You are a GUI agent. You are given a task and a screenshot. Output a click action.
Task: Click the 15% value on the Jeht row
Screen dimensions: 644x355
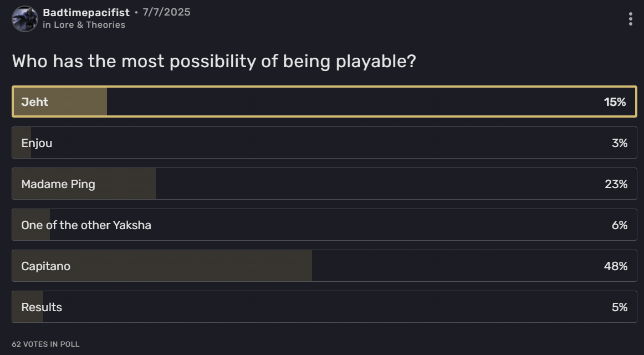(615, 102)
